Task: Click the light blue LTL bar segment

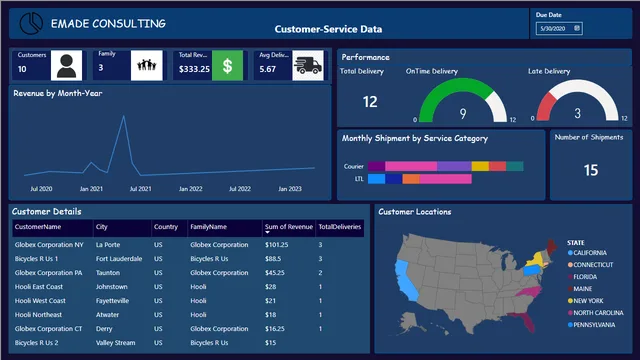Action: click(x=376, y=179)
